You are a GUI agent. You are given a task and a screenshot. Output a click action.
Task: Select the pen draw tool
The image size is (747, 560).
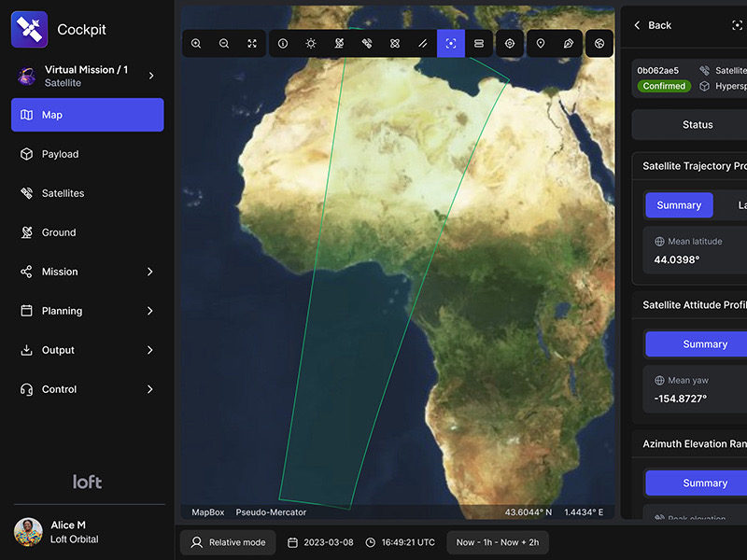(568, 44)
